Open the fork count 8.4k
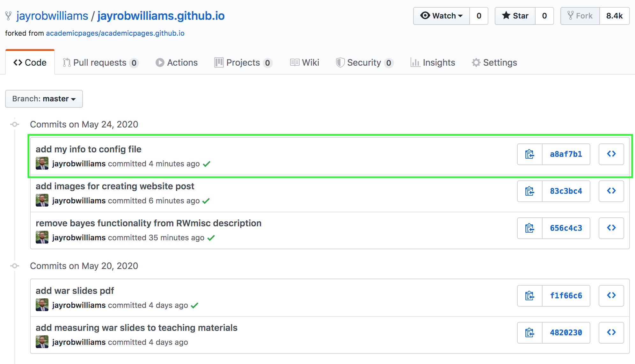The image size is (635, 364). (x=614, y=16)
